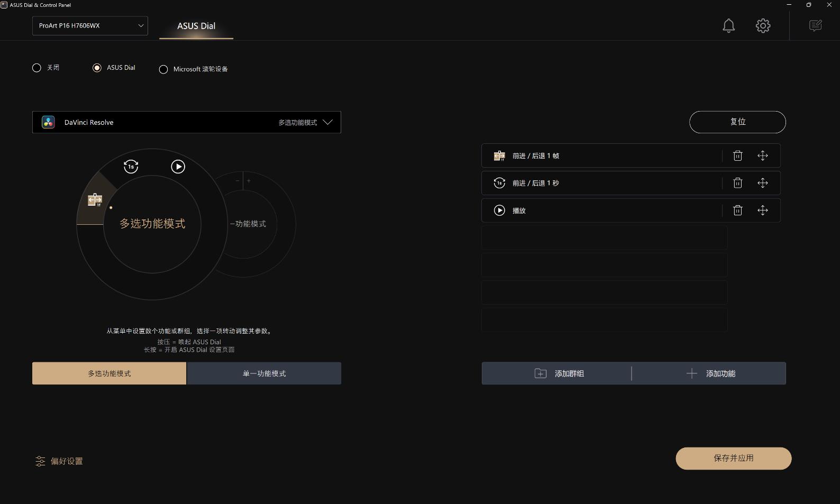Image resolution: width=840 pixels, height=504 pixels.
Task: Click the 多选功能模式 dial center
Action: pyautogui.click(x=152, y=224)
